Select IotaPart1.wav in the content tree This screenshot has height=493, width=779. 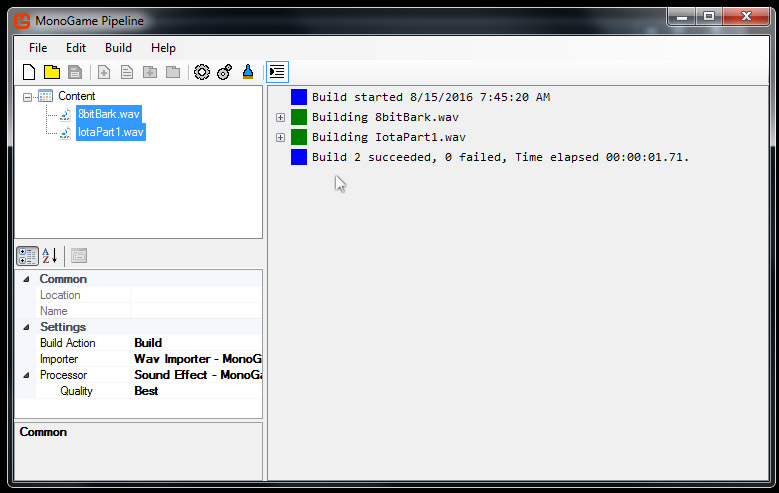click(111, 132)
